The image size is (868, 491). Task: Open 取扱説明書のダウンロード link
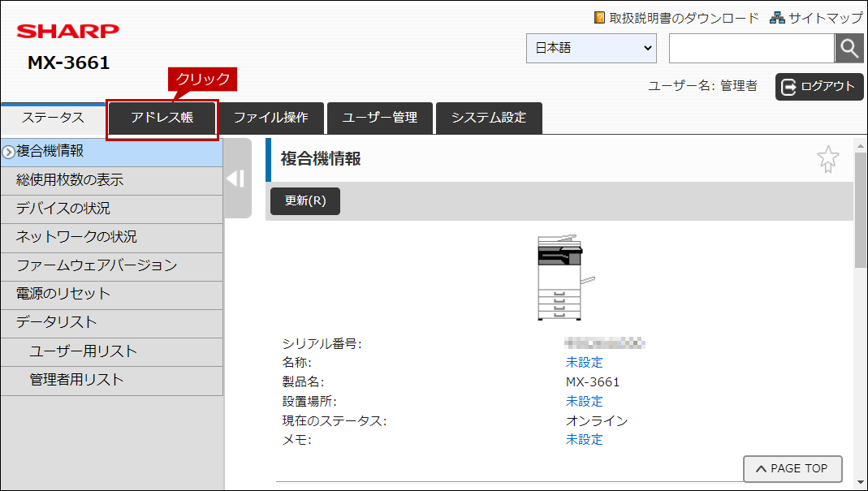coord(684,18)
